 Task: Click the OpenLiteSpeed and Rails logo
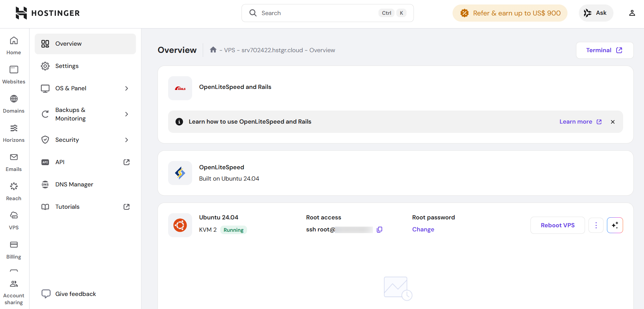180,88
